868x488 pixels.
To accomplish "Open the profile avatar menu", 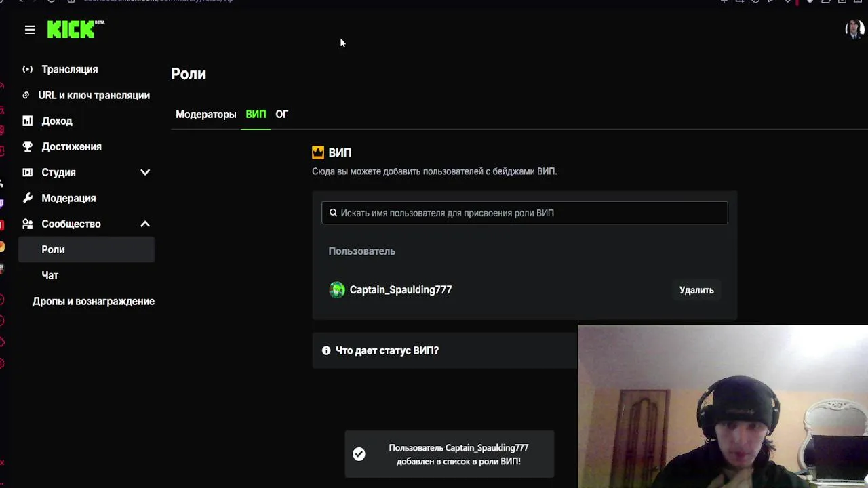I will [854, 29].
